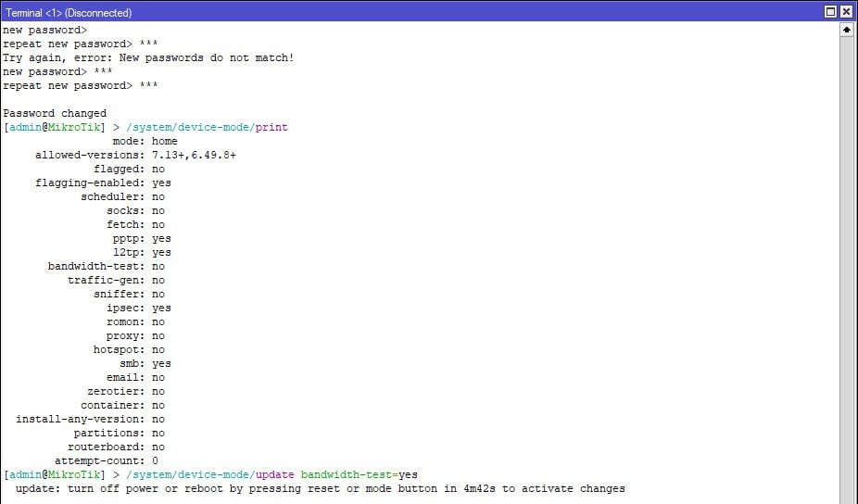858x504 pixels.
Task: Click the 'routerboard: no' line
Action: click(116, 447)
